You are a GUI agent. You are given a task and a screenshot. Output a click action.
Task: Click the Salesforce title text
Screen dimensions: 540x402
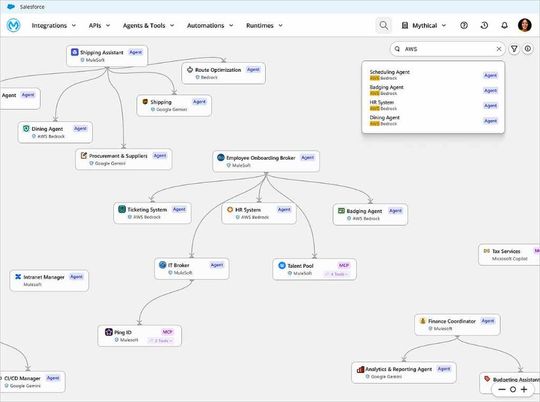(x=32, y=7)
